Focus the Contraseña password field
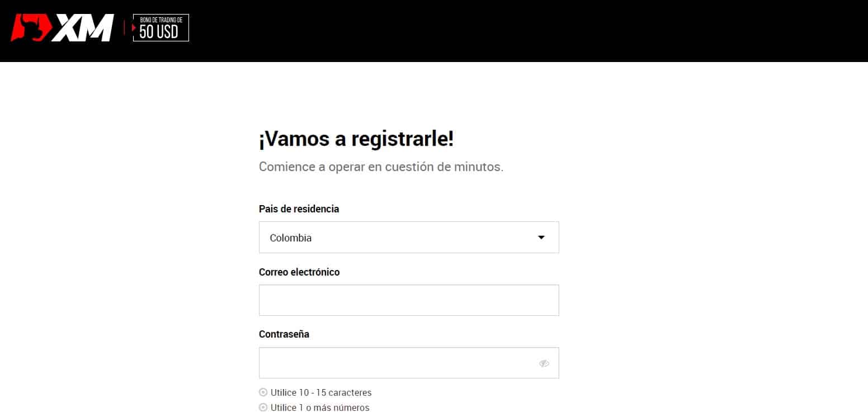Image resolution: width=868 pixels, height=417 pixels. pyautogui.click(x=409, y=363)
